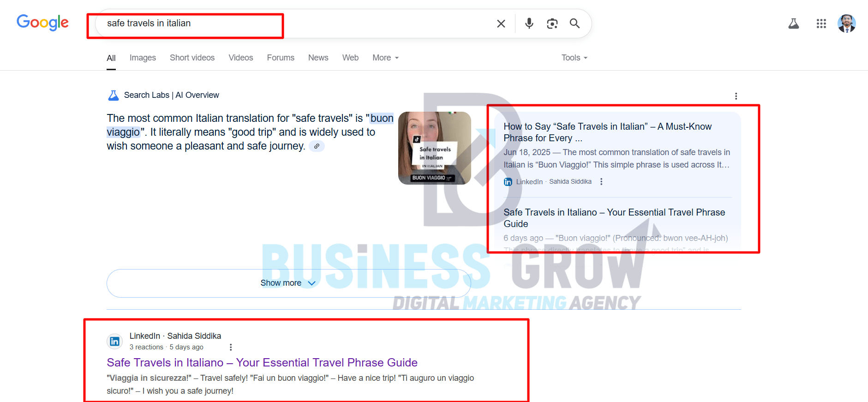Click the link icon after AI answer text
This screenshot has width=868, height=402.
click(x=317, y=146)
